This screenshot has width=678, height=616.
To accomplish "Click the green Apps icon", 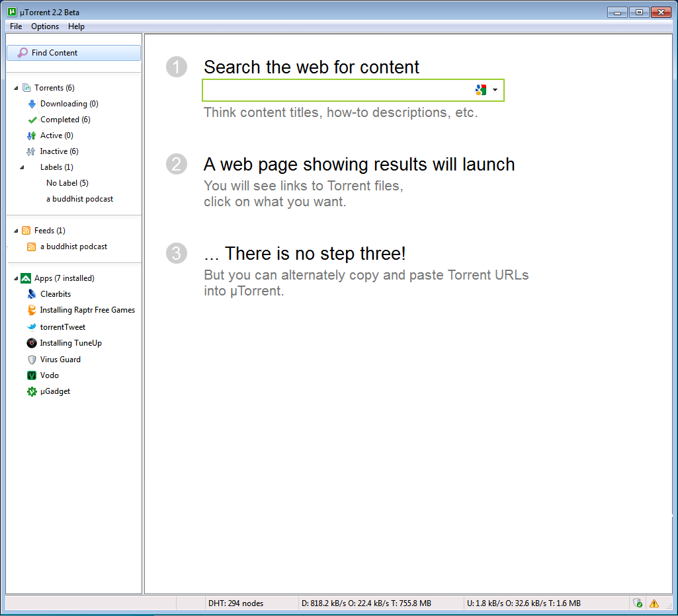I will pyautogui.click(x=26, y=278).
